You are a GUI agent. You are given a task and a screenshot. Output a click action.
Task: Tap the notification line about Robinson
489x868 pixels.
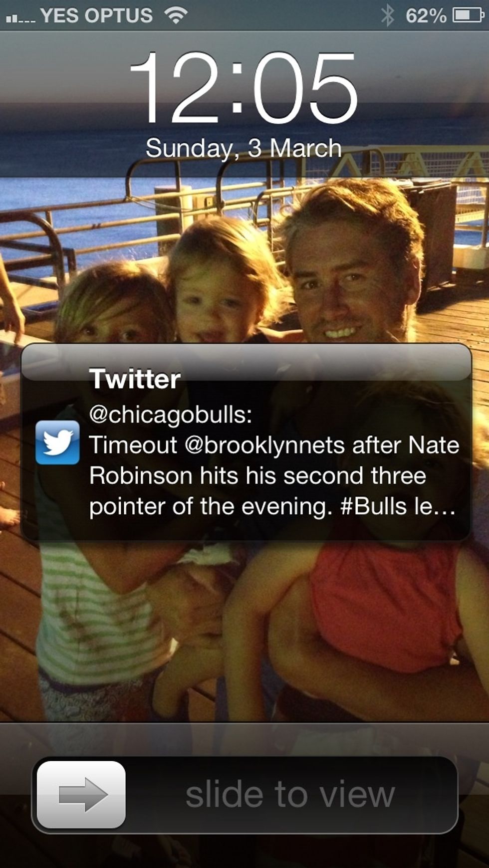[x=257, y=475]
